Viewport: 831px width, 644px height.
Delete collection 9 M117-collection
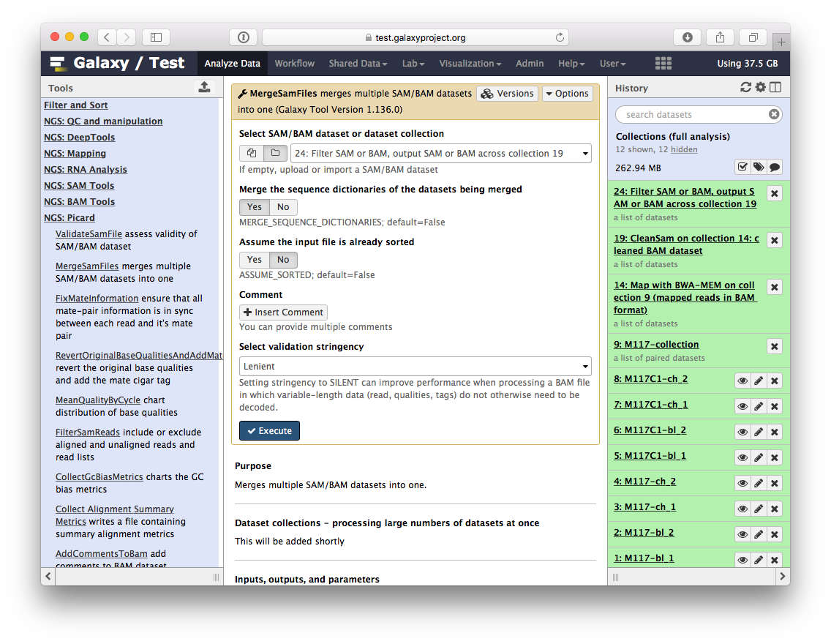(x=774, y=346)
